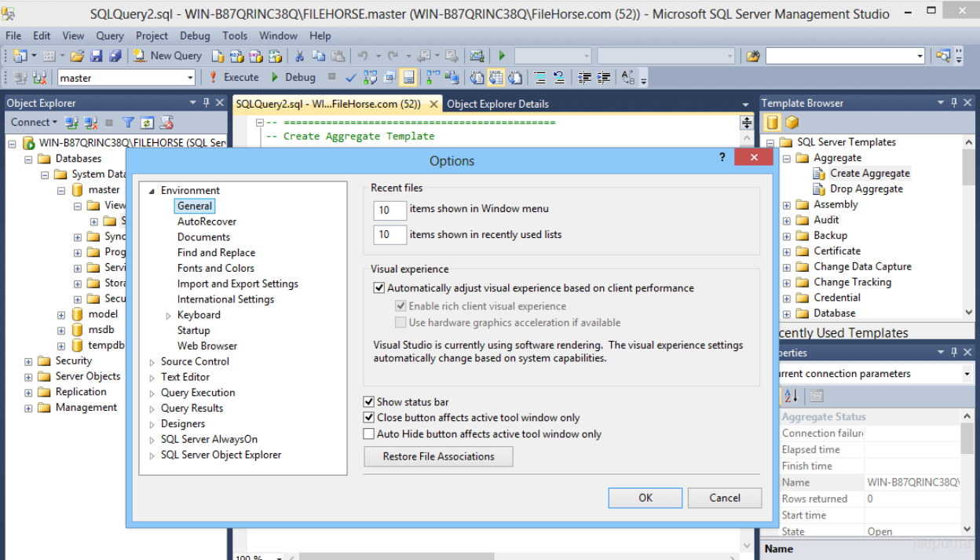Click the Cut icon on the toolbar
Viewport: 980px width, 560px height.
point(300,56)
